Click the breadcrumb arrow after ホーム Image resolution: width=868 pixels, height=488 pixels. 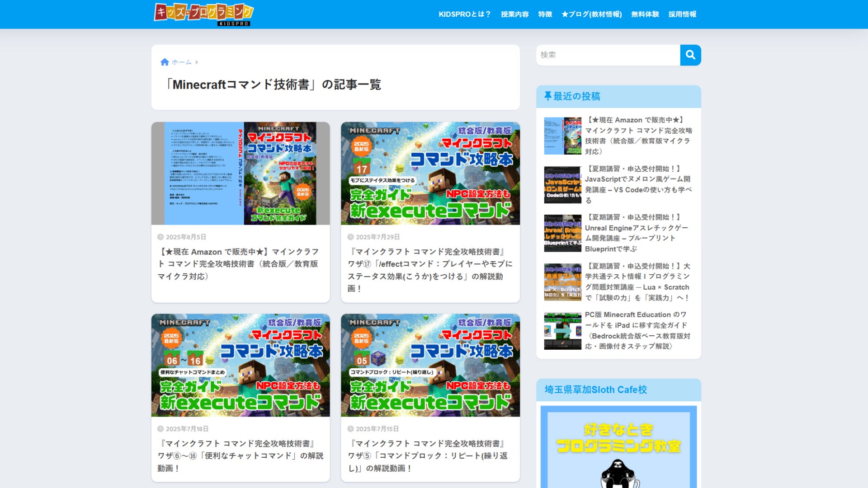coord(197,62)
